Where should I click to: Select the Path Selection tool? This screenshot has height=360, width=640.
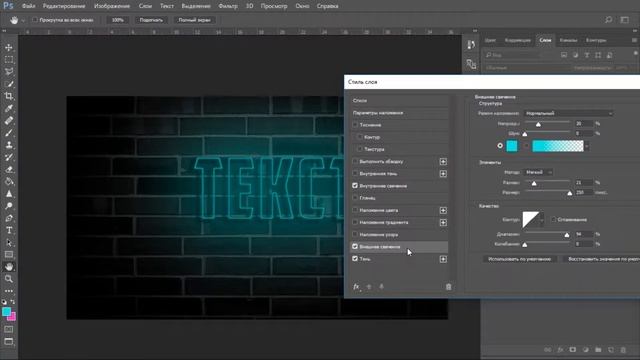point(9,243)
